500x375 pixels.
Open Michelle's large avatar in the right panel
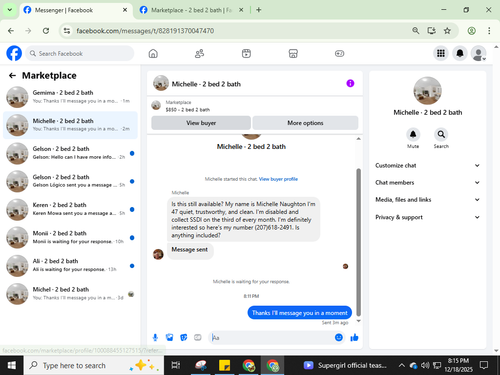(x=427, y=91)
